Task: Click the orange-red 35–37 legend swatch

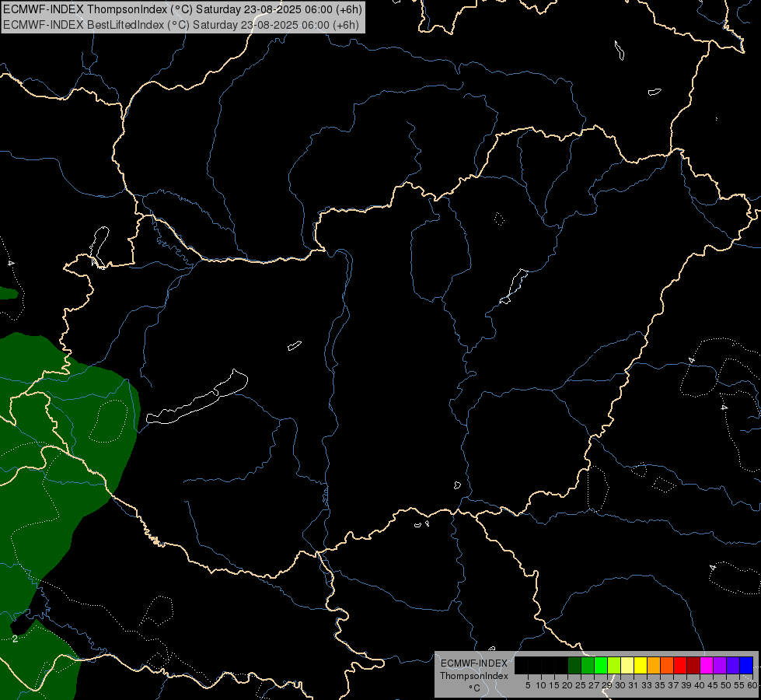Action: (667, 665)
